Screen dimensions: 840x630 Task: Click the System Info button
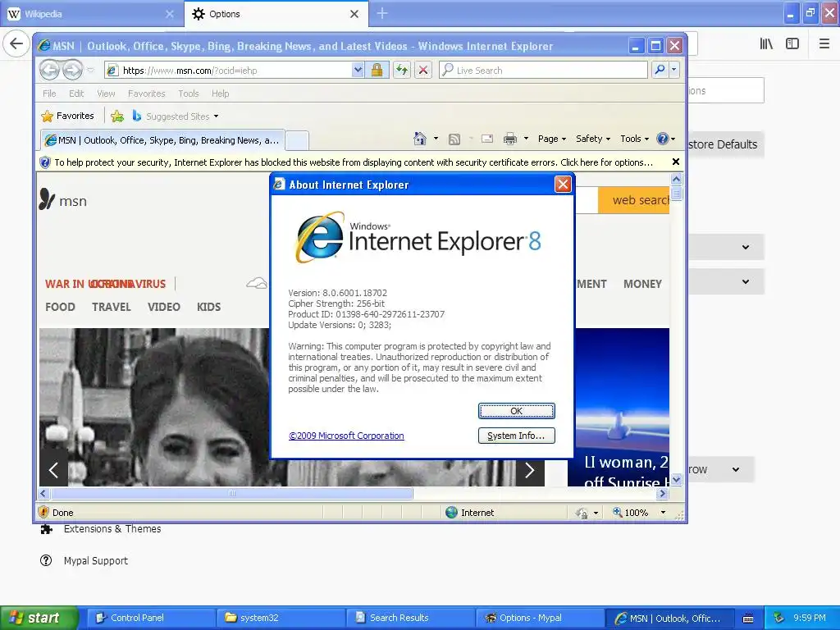517,436
